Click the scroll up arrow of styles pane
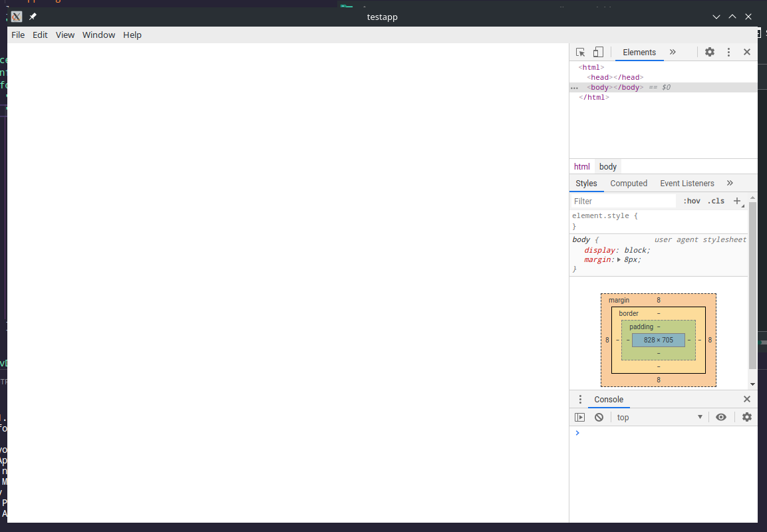767x532 pixels. point(752,198)
